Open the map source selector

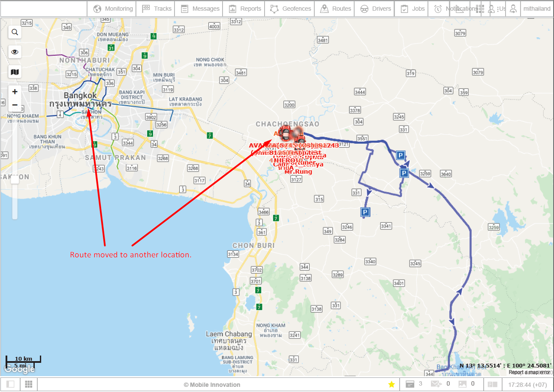click(x=15, y=72)
